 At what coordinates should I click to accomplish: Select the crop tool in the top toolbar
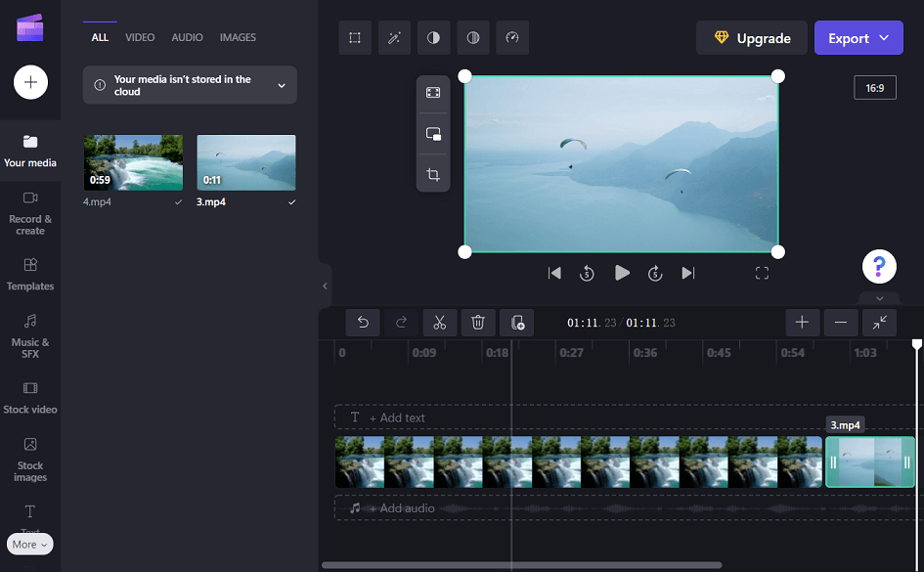click(355, 37)
